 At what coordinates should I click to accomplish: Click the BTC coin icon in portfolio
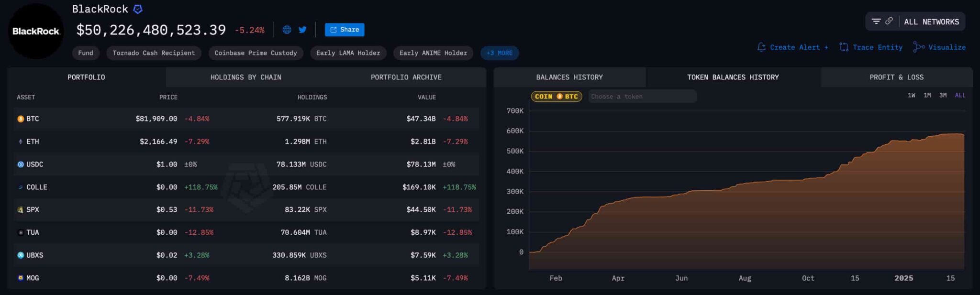(21, 119)
